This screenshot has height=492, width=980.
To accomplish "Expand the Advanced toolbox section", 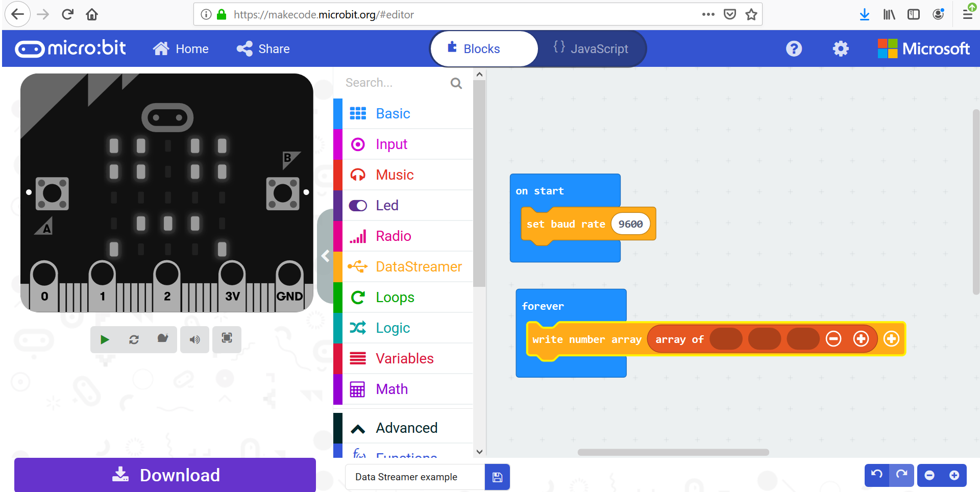I will pos(406,428).
